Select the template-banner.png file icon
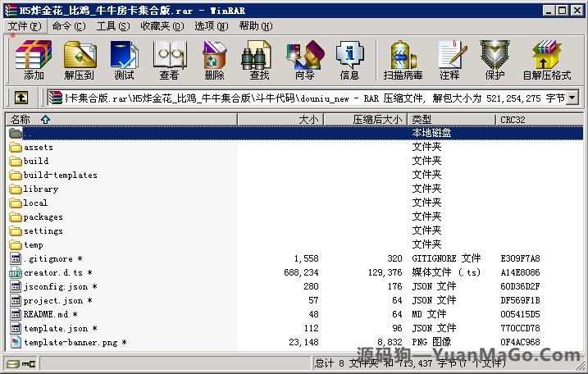 pyautogui.click(x=16, y=342)
